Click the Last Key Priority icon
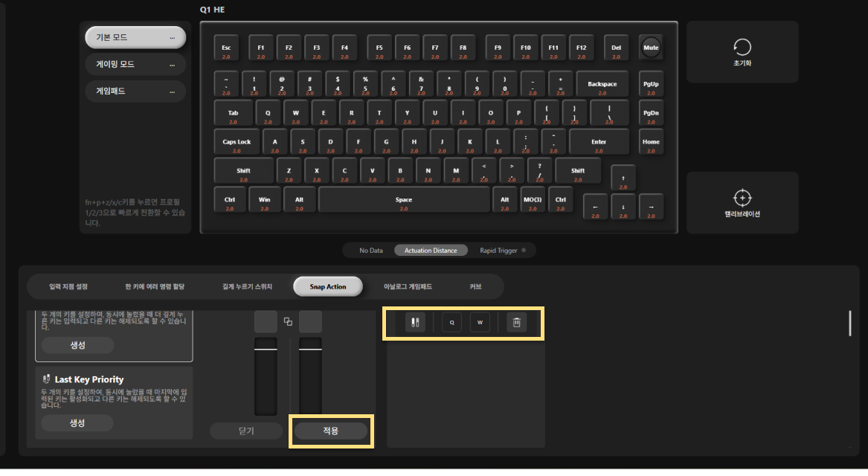Image resolution: width=868 pixels, height=476 pixels. click(x=46, y=379)
